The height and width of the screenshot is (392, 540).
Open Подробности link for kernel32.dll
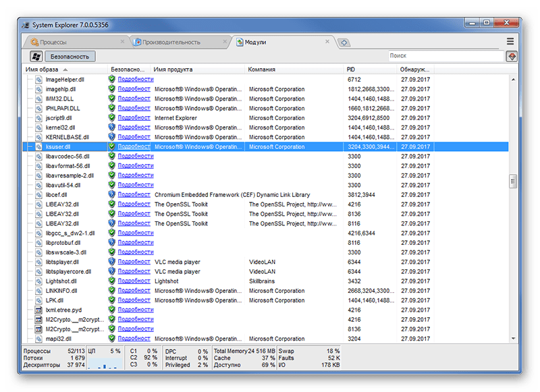[x=134, y=128]
